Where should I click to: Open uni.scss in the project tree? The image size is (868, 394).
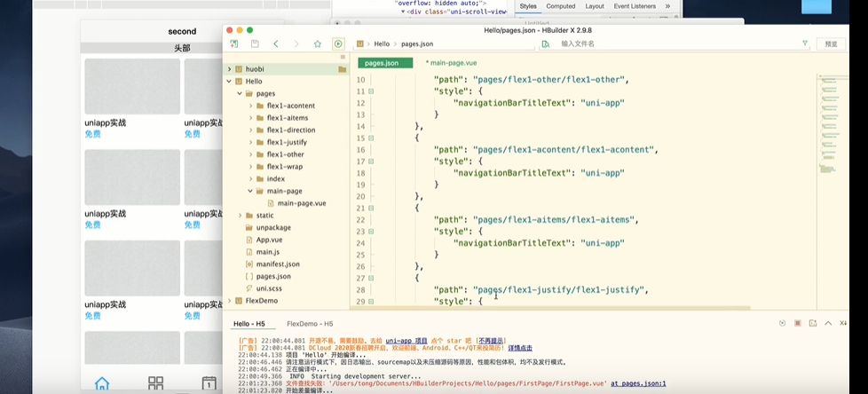point(269,288)
